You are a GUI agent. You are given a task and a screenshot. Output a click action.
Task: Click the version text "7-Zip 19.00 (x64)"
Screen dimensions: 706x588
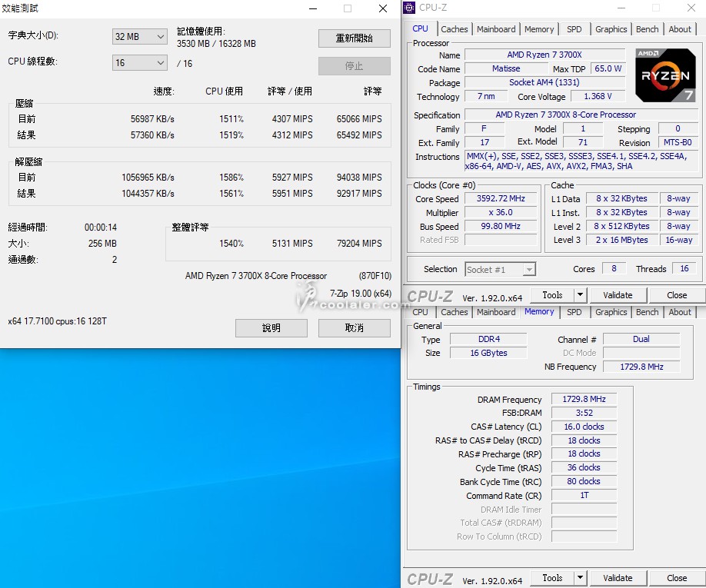[360, 294]
